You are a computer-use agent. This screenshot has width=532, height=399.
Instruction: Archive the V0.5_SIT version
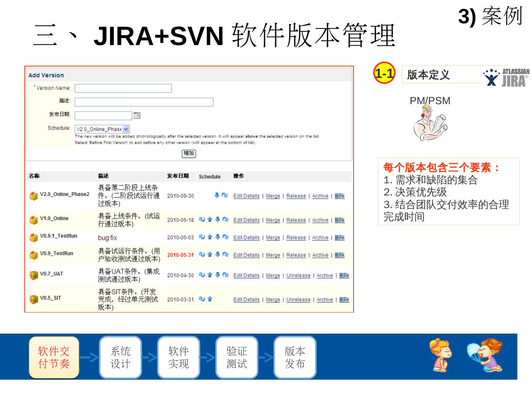[325, 300]
